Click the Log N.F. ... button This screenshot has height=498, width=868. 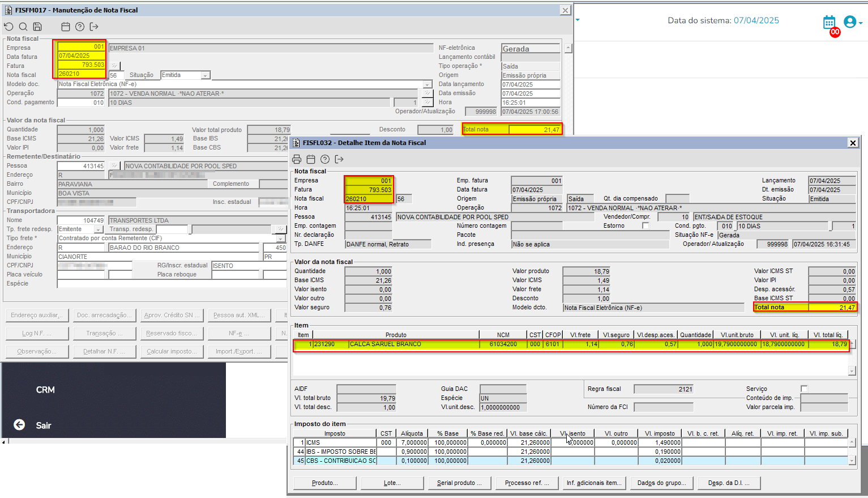coord(37,333)
